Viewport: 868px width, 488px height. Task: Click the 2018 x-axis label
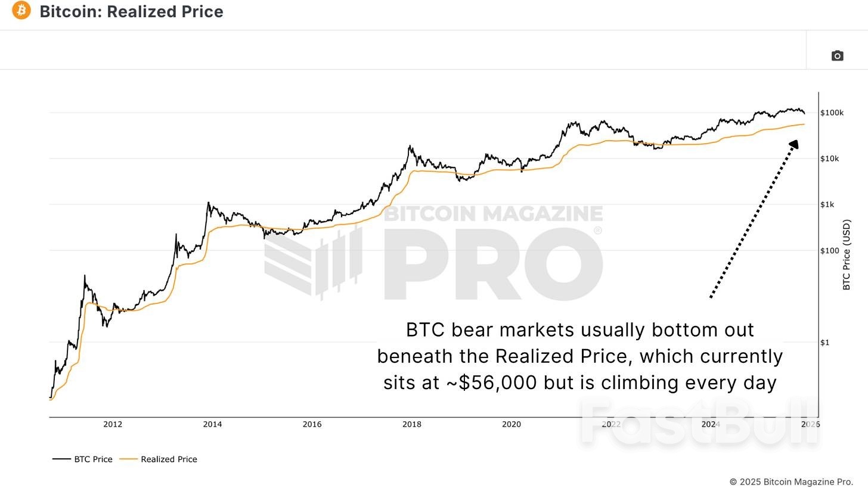(x=411, y=424)
